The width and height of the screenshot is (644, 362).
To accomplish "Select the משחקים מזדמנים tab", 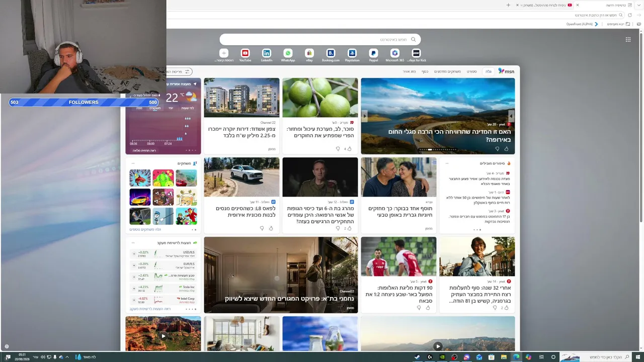I will click(x=447, y=71).
